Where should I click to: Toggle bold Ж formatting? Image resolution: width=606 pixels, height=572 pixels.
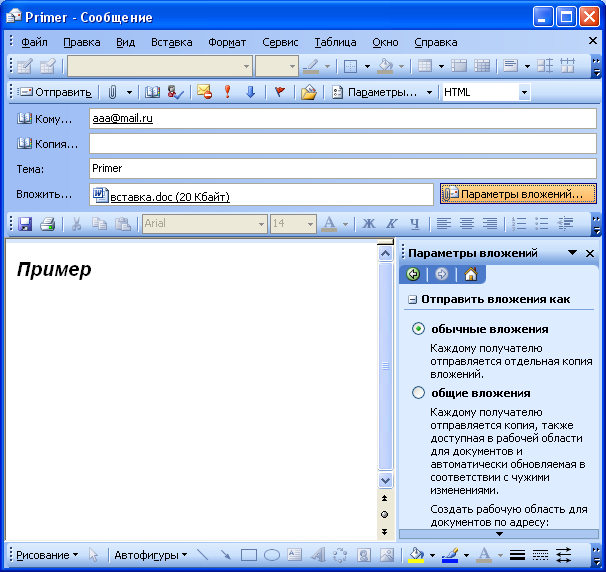pyautogui.click(x=368, y=224)
